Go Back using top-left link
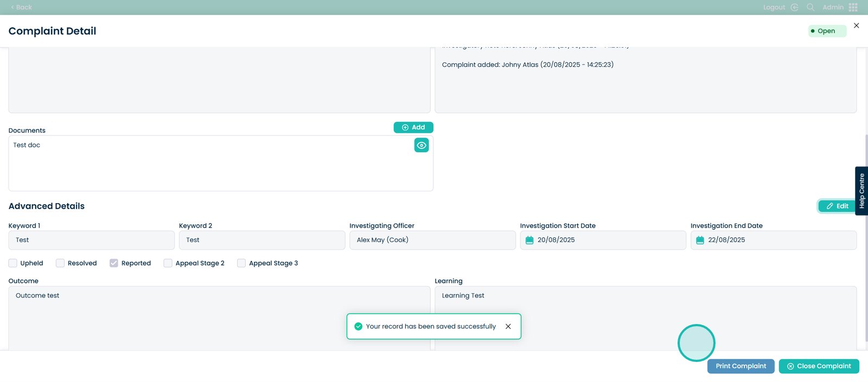The height and width of the screenshot is (382, 868). coord(22,7)
